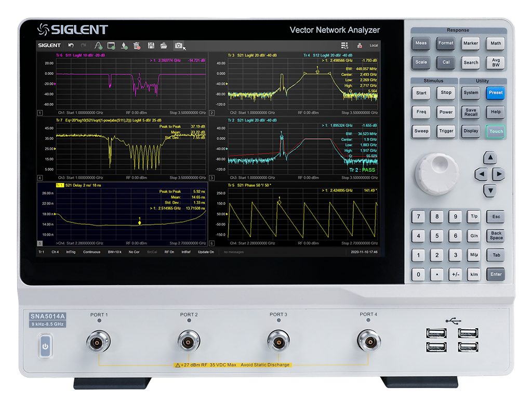Click the RF On status bar entry
532x415 pixels.
coord(169,252)
